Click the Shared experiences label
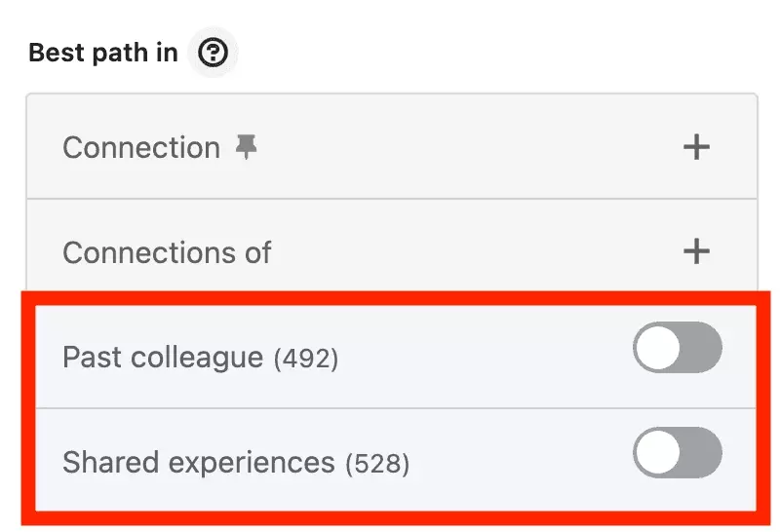 tap(199, 463)
